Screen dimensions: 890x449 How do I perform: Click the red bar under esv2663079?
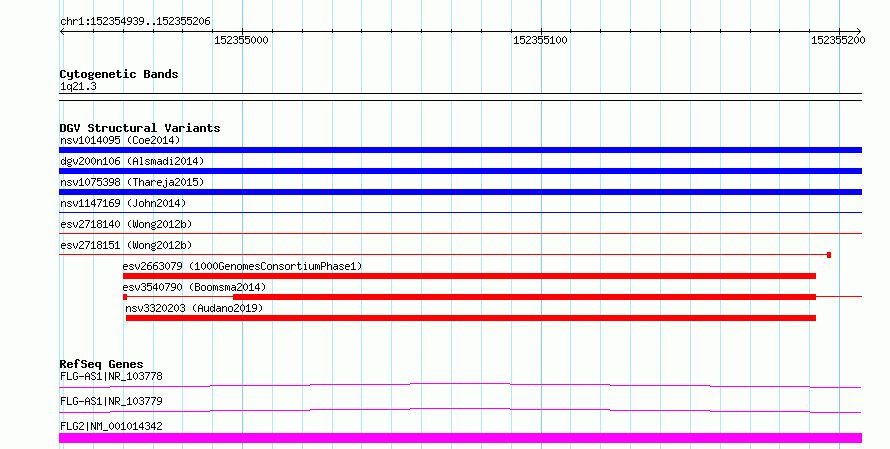tap(469, 276)
